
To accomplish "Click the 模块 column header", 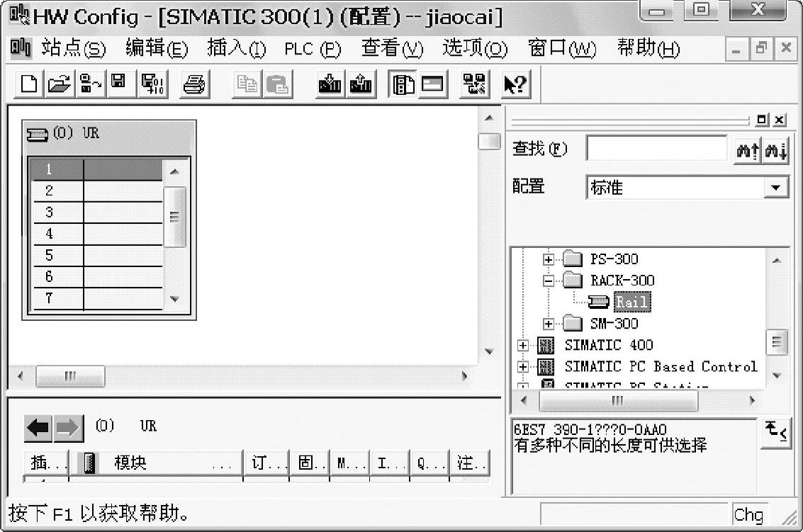I will 156,463.
